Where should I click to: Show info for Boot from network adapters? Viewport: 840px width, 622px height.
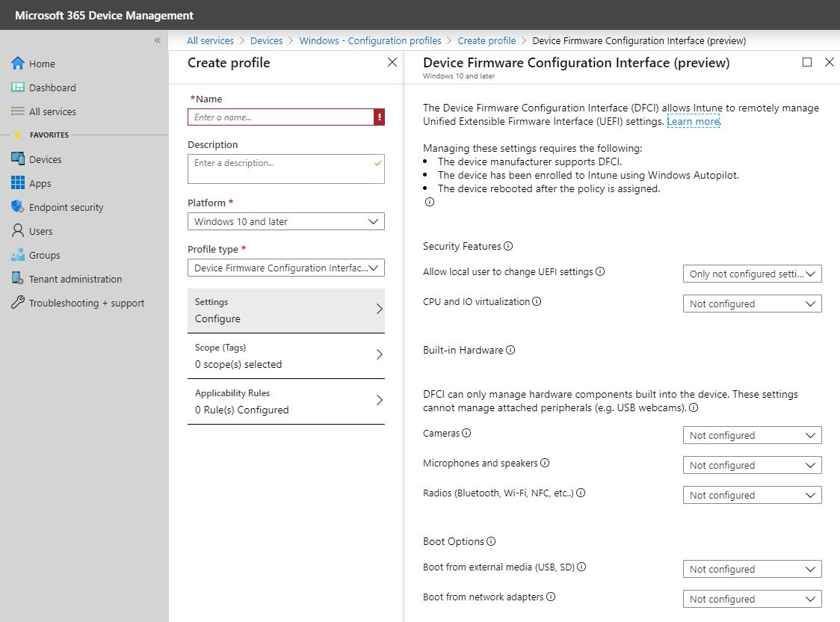[550, 597]
